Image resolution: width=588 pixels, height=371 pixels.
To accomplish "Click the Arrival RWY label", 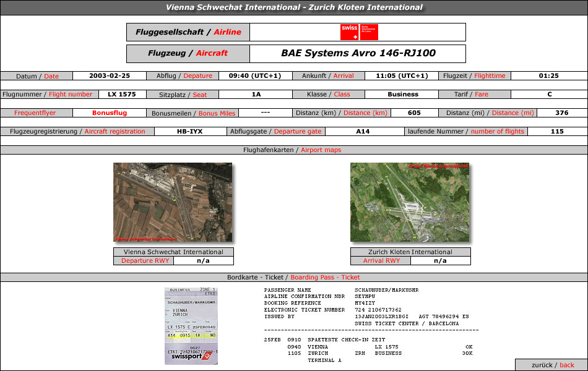I will [x=381, y=261].
